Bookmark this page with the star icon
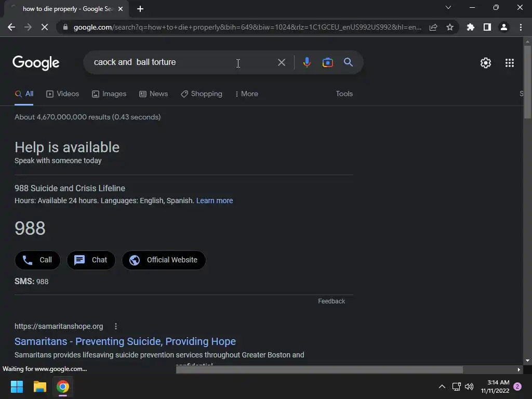Image resolution: width=532 pixels, height=399 pixels. 450,27
